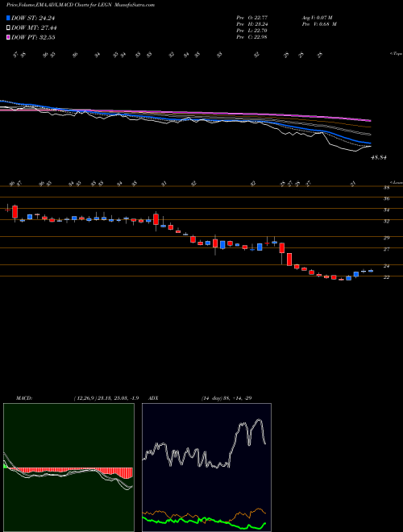The height and width of the screenshot is (532, 403).
Task: Click the 'Pre V: 0.68 M' volume text
Action: point(320,24)
